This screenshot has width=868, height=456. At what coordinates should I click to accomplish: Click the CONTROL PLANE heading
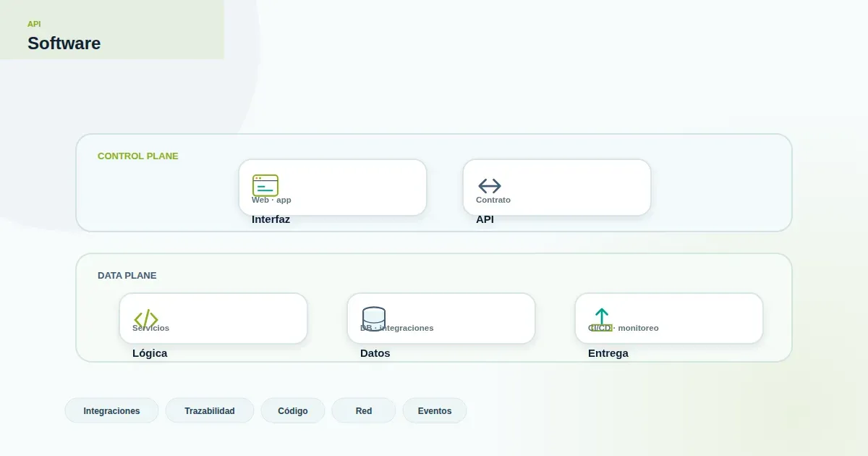[138, 156]
